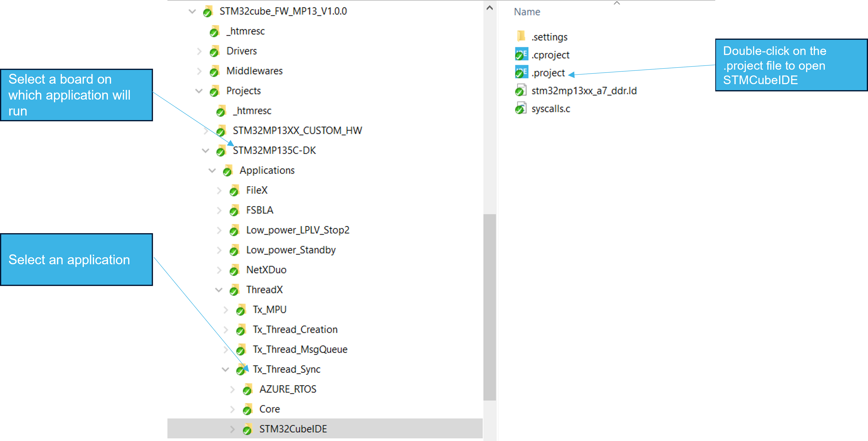Click the Low_power_Standby folder icon
The height and width of the screenshot is (441, 868).
click(x=234, y=250)
